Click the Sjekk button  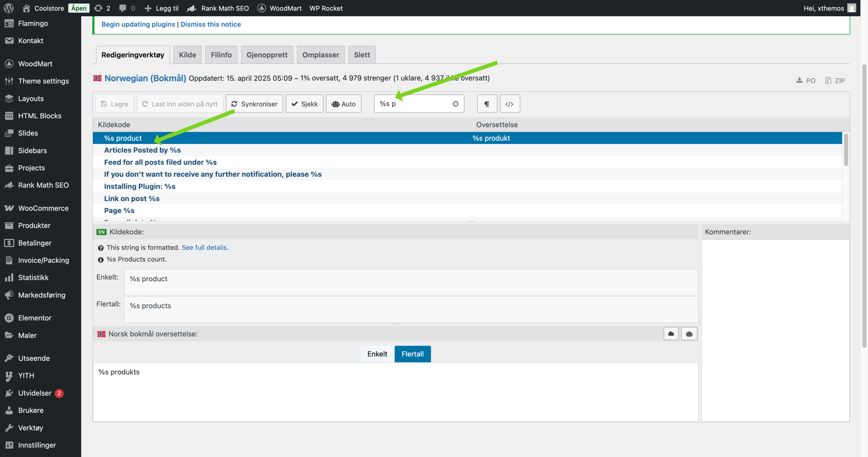(305, 104)
